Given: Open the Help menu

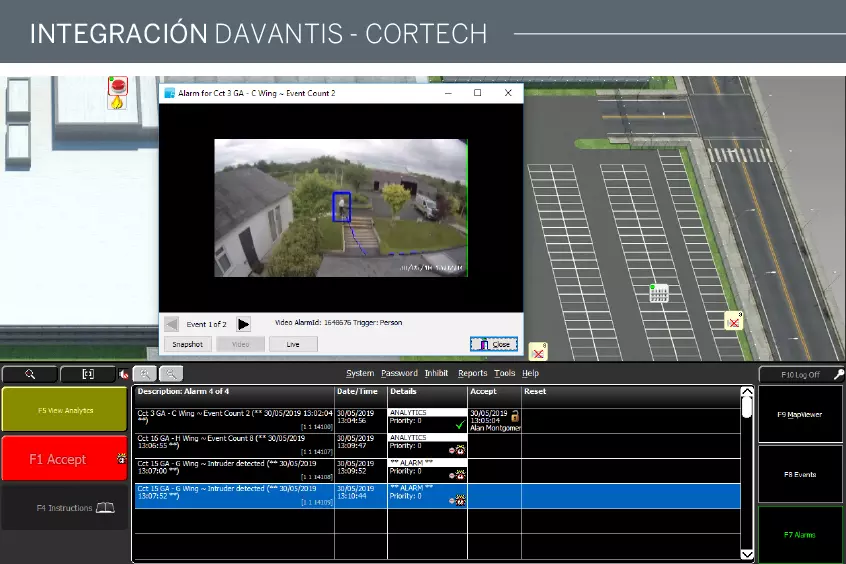Looking at the screenshot, I should pyautogui.click(x=530, y=373).
